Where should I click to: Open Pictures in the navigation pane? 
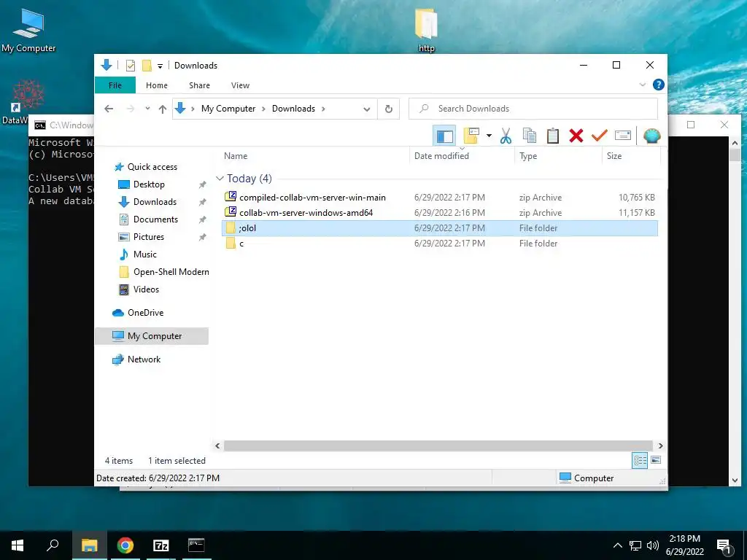[148, 237]
